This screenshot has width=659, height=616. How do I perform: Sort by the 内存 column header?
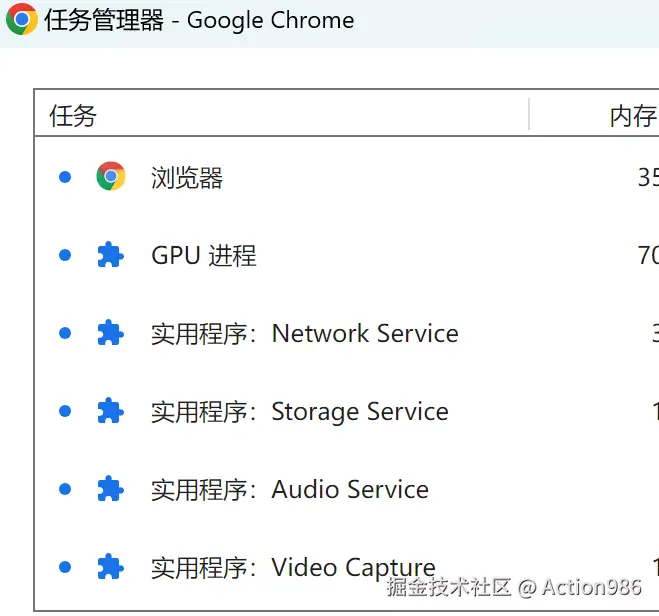632,116
